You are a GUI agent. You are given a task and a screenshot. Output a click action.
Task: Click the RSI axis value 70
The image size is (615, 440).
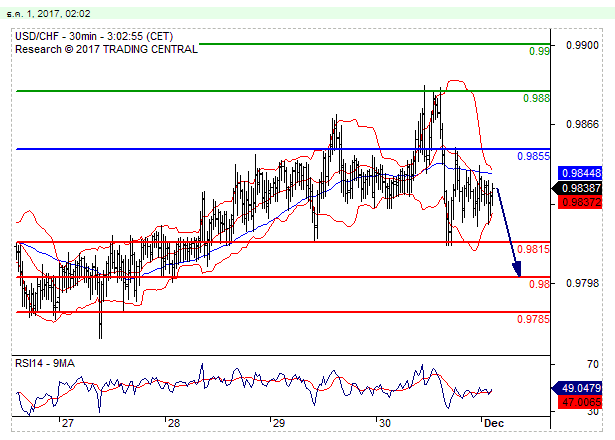coord(593,364)
